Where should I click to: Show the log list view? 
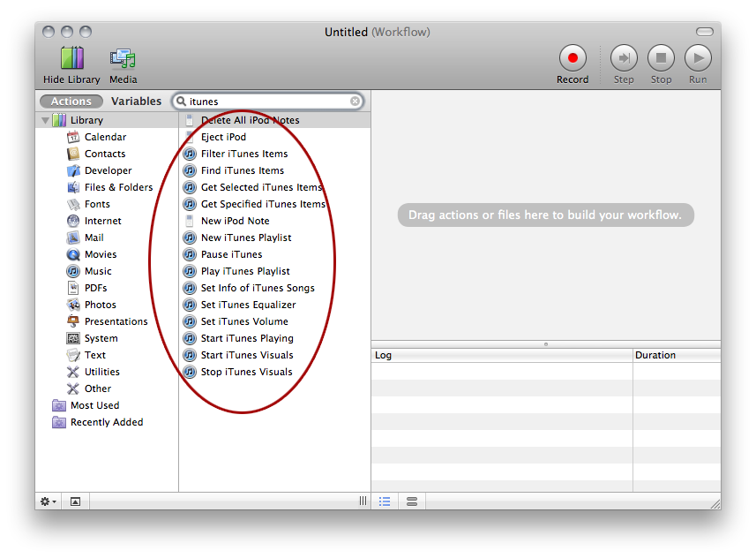pos(385,501)
